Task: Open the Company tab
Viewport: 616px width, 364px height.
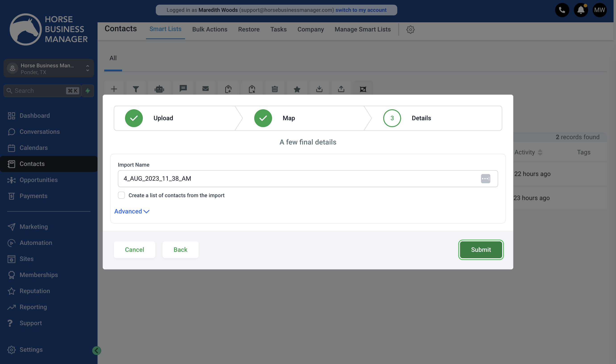Action: 310,29
